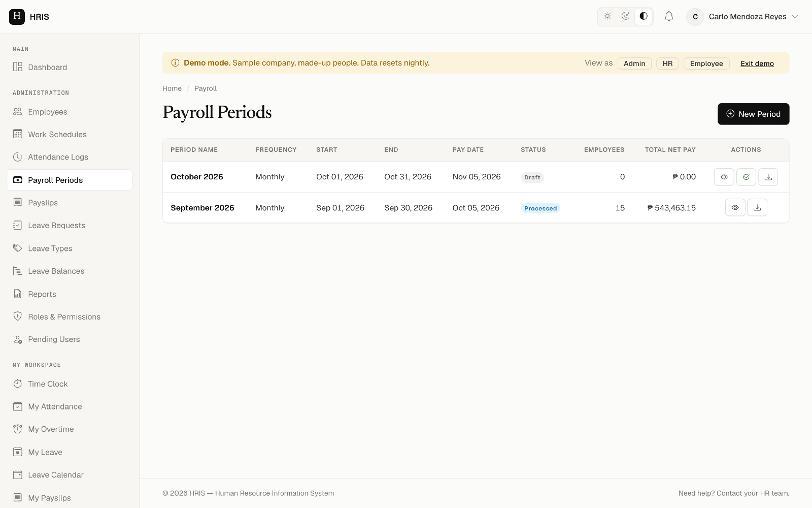
Task: Open Payslips page
Action: coord(70,203)
